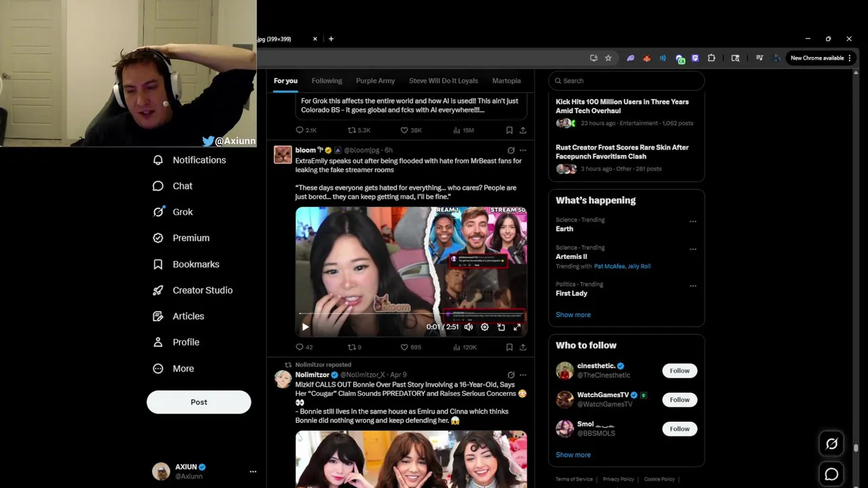Open Terms of Service footer link
This screenshot has height=488, width=868.
574,479
